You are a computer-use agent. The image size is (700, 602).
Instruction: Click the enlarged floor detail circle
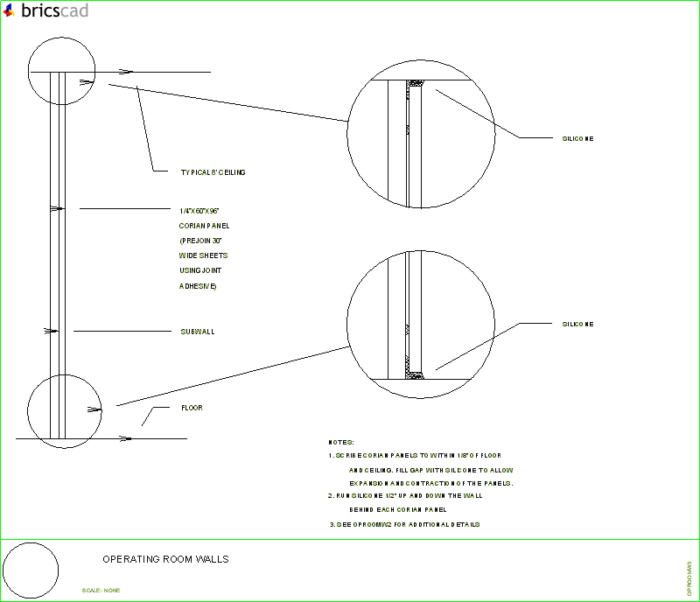tap(421, 325)
